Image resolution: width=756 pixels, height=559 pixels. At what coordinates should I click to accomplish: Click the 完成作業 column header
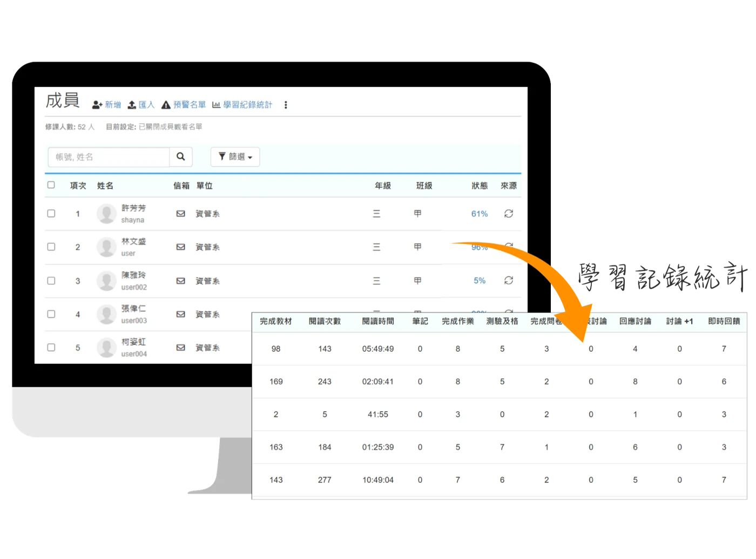[458, 321]
